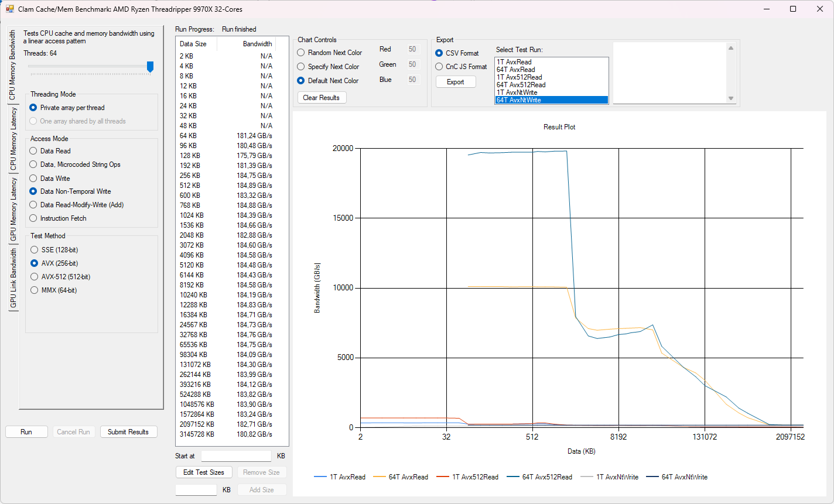Click the export preview scrollbar down arrow

tap(731, 98)
